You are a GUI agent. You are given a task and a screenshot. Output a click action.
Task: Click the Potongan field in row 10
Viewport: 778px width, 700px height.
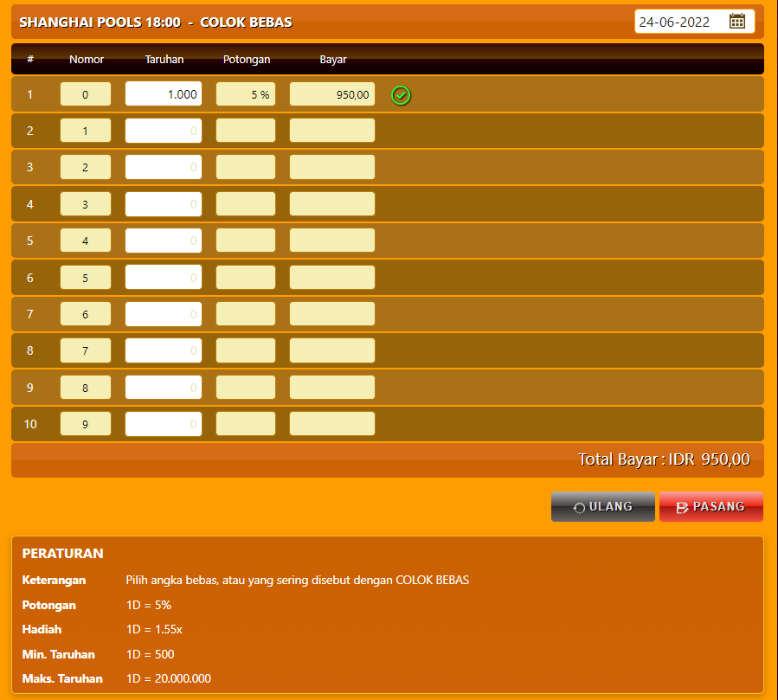click(246, 424)
